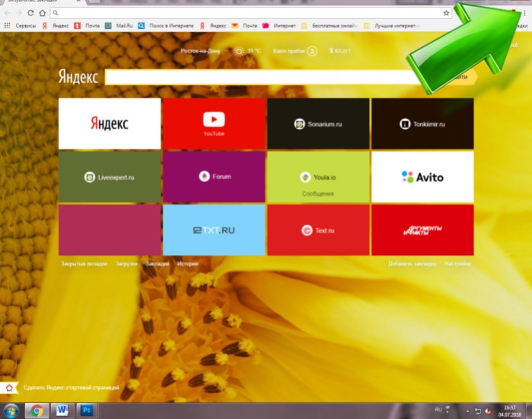Image resolution: width=532 pixels, height=419 pixels.
Task: Open the Лучшие интернет bookmark folder
Action: (392, 25)
